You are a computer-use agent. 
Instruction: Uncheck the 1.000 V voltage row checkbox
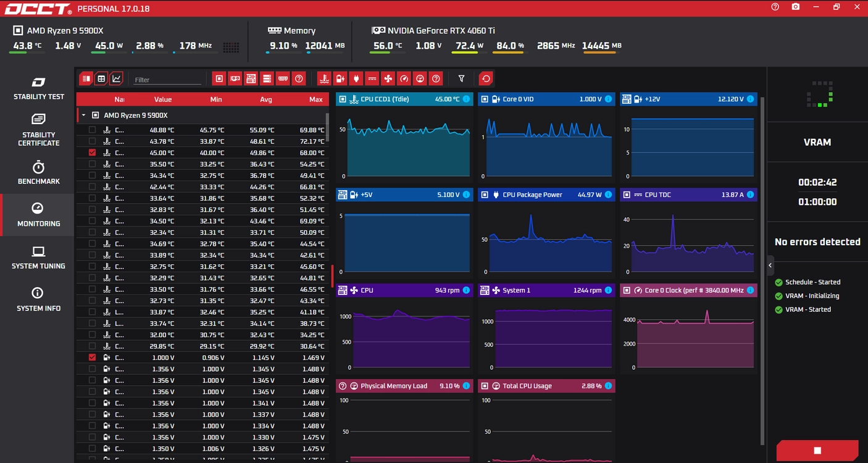[x=92, y=357]
